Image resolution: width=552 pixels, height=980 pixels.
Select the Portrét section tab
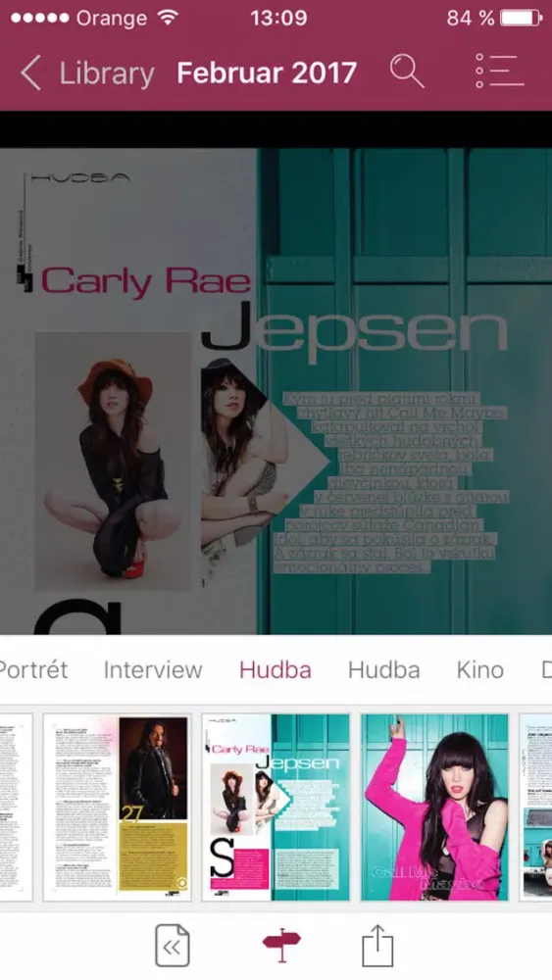tap(33, 670)
